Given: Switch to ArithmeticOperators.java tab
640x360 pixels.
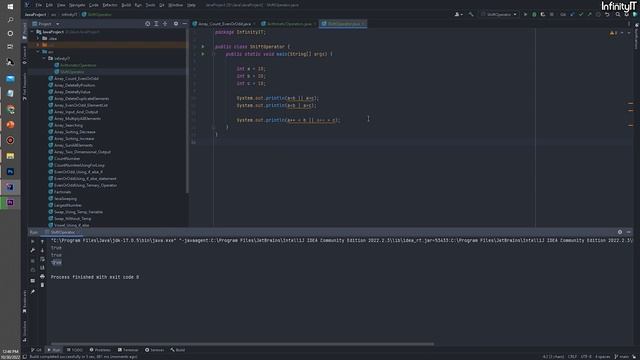Looking at the screenshot, I should 289,24.
